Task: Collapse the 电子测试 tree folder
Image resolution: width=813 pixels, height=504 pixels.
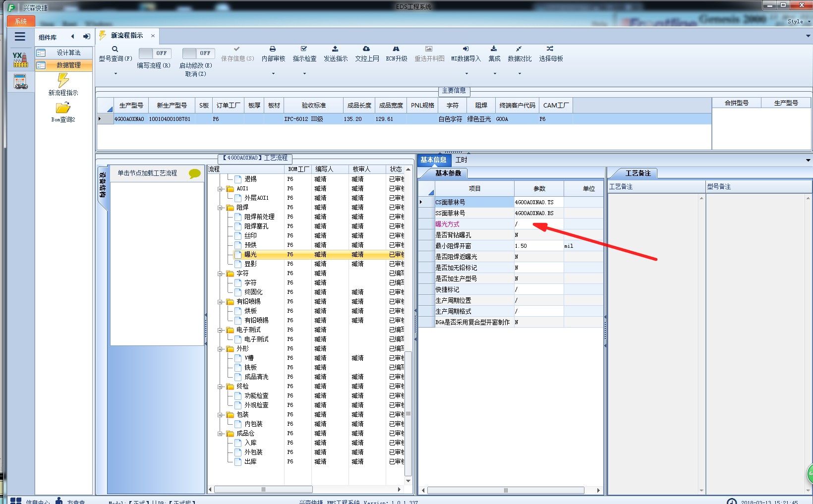Action: pos(221,330)
